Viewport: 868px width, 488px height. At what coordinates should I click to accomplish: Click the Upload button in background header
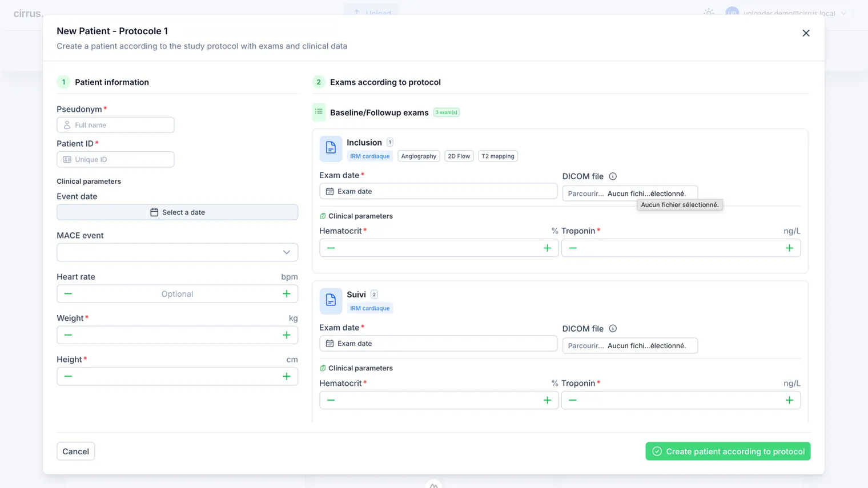pyautogui.click(x=372, y=11)
